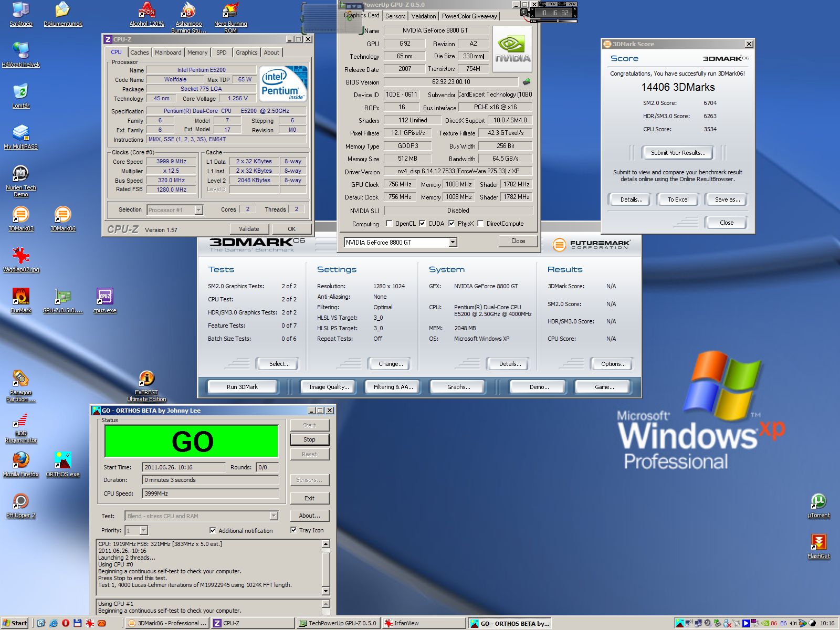Viewport: 840px width, 630px height.
Task: Uncheck the PhysX checkbox in GPU-Z
Action: coord(451,224)
